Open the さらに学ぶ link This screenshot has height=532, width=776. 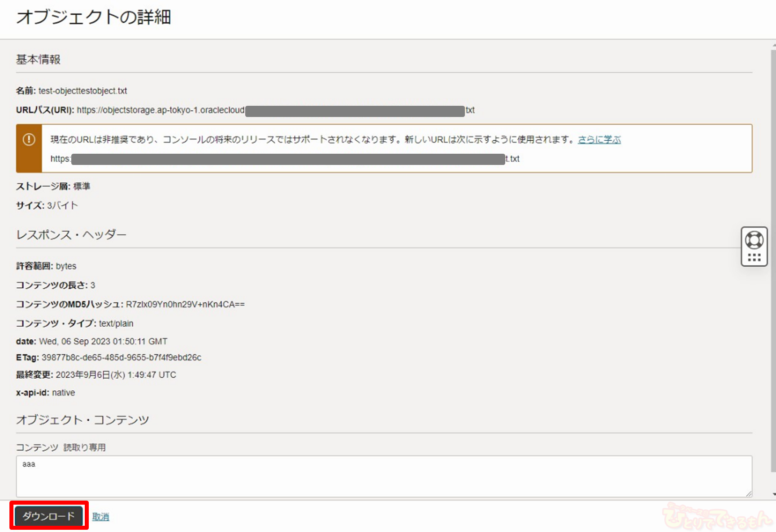[x=599, y=139]
